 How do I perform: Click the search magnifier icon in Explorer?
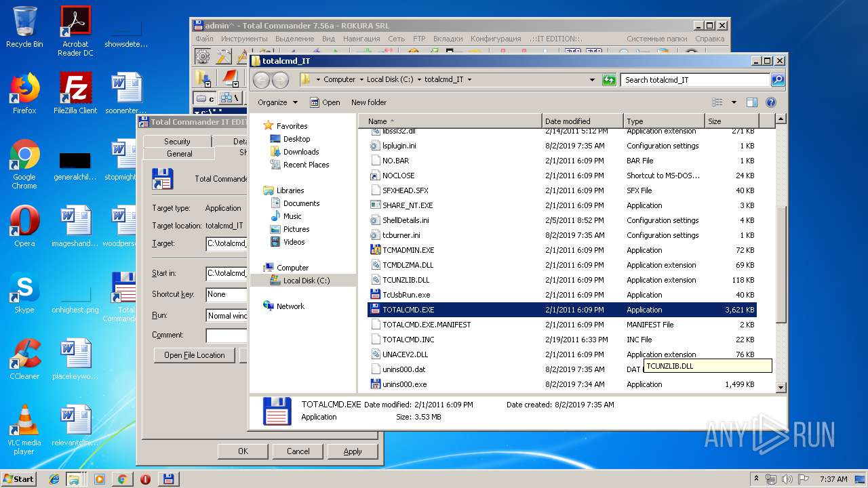coord(778,79)
